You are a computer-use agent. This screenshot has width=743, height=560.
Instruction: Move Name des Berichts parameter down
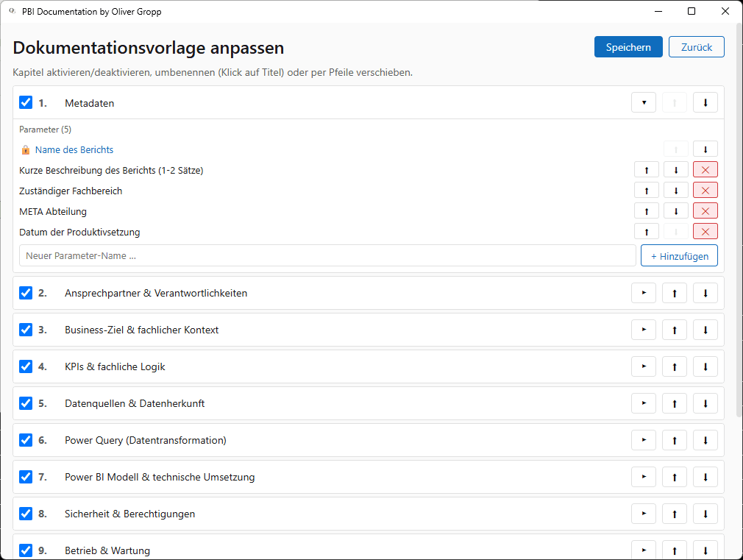[x=705, y=149]
